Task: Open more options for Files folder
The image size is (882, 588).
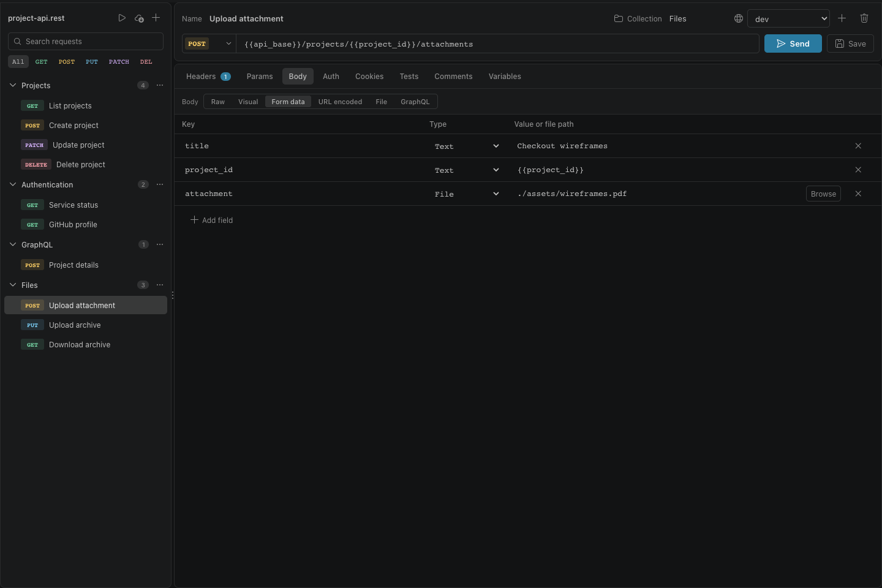Action: (x=160, y=285)
